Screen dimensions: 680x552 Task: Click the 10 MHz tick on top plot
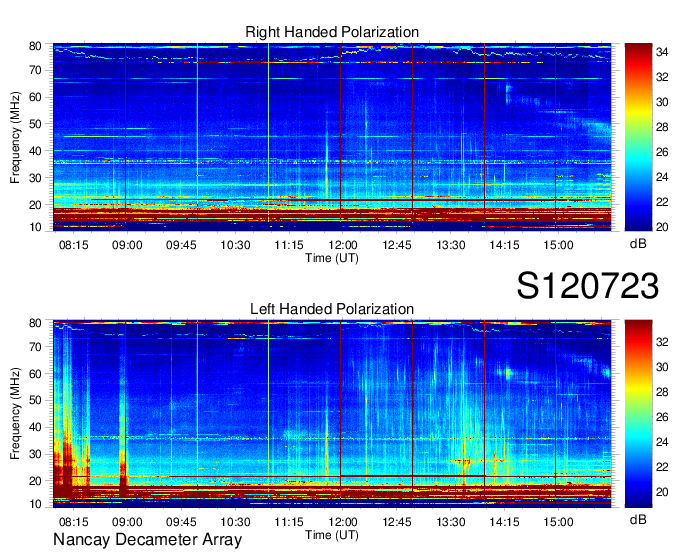tap(36, 227)
